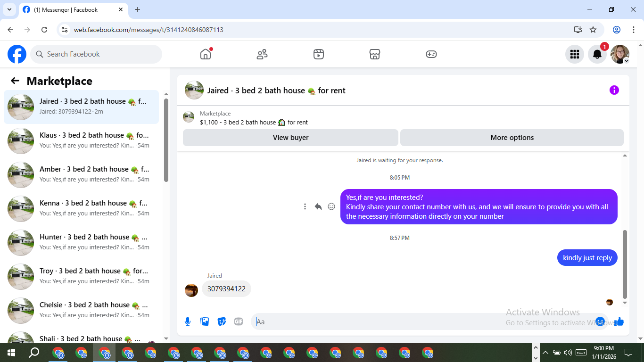Open the Troy conversation
Image resolution: width=644 pixels, height=362 pixels.
point(82,277)
